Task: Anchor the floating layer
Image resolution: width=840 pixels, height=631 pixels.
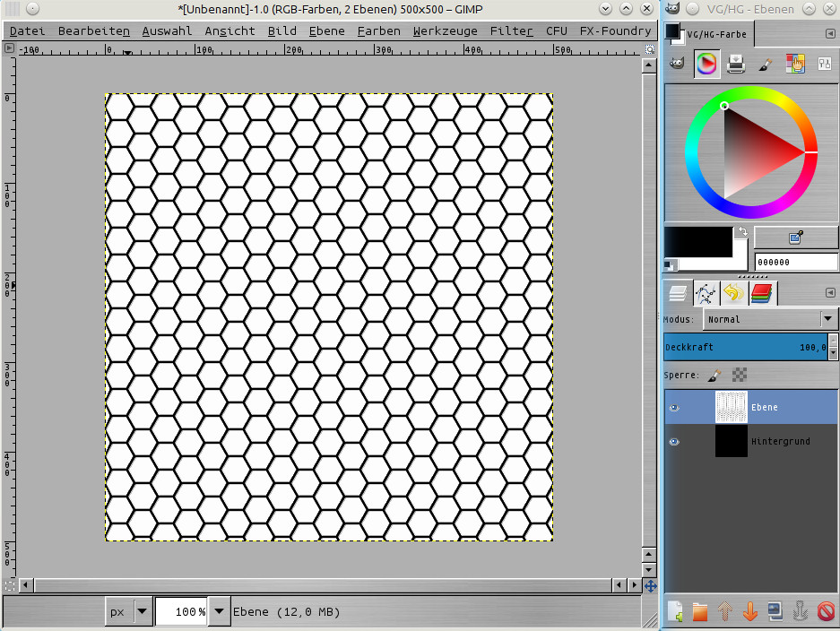Action: [x=801, y=611]
